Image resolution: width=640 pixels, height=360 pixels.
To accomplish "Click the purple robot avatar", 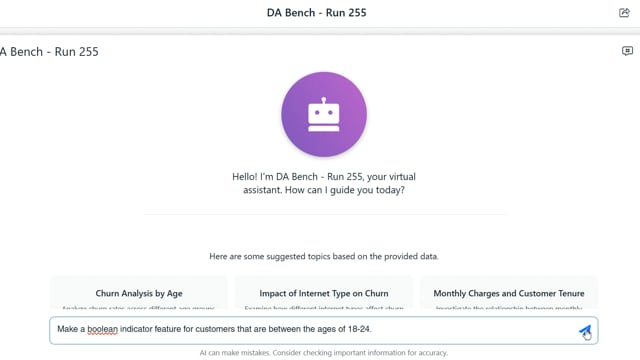I will [324, 114].
